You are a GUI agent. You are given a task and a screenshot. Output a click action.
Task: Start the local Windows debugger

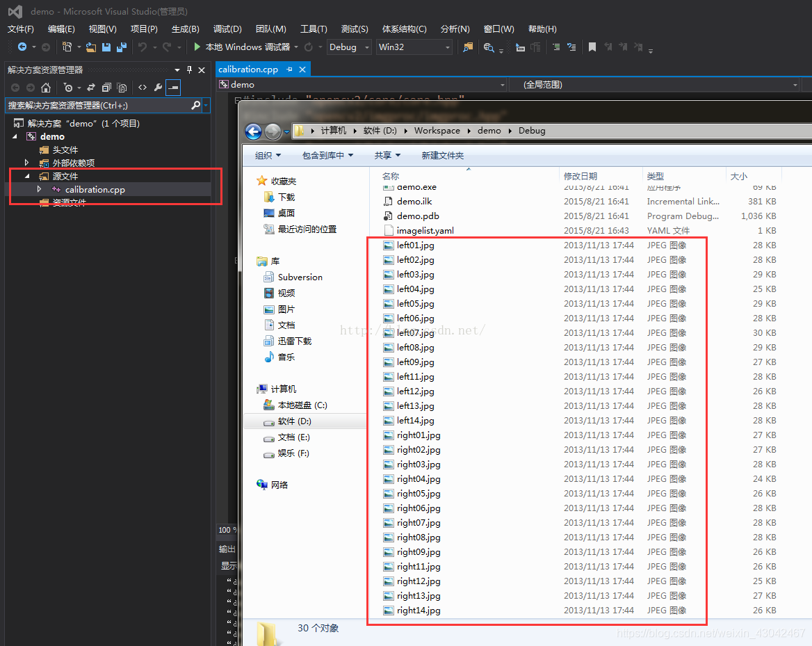[x=243, y=47]
